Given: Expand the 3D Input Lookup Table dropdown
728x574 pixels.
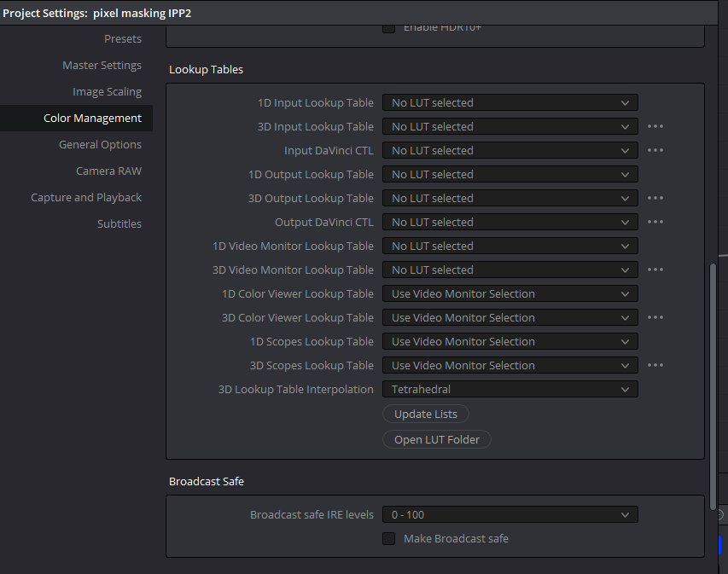Looking at the screenshot, I should pyautogui.click(x=510, y=127).
